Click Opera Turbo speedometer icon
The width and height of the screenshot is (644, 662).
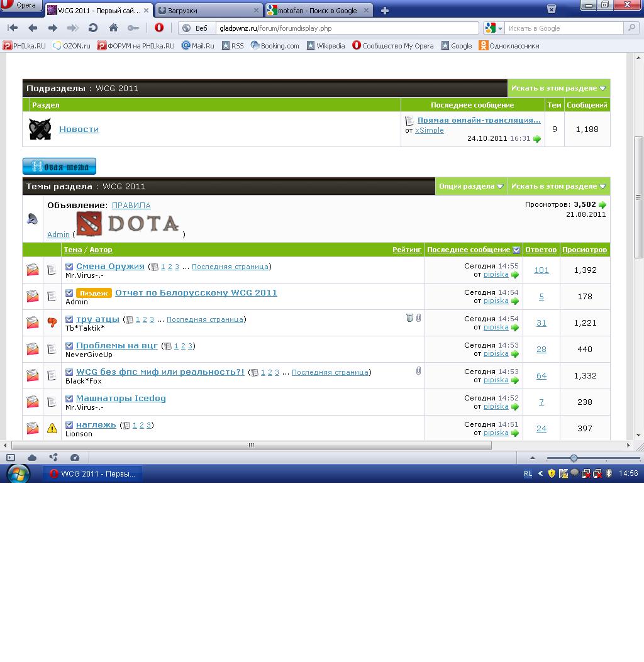pyautogui.click(x=75, y=458)
